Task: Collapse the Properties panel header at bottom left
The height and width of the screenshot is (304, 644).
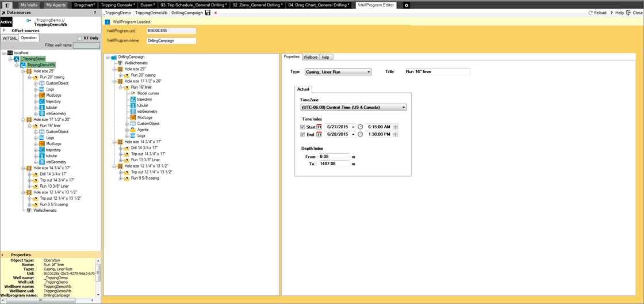Action: pyautogui.click(x=3, y=254)
